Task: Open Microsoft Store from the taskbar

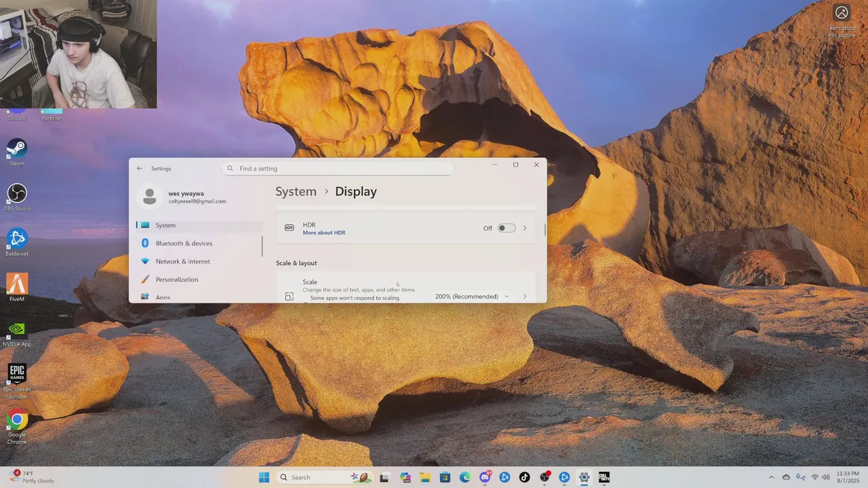Action: tap(445, 477)
